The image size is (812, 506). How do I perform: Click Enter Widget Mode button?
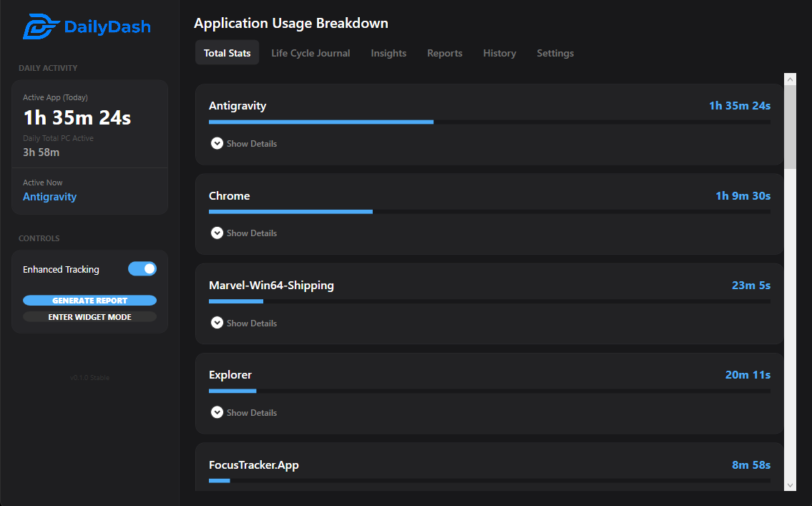click(x=89, y=317)
